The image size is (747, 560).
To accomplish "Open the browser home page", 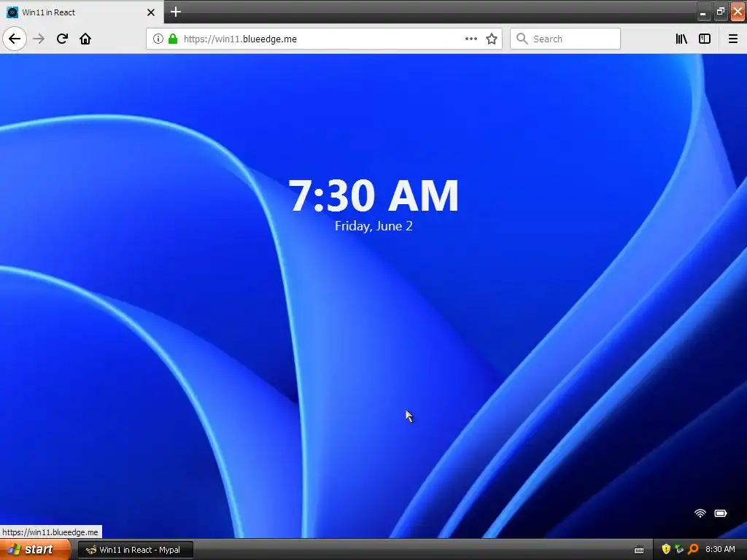I will pyautogui.click(x=85, y=39).
